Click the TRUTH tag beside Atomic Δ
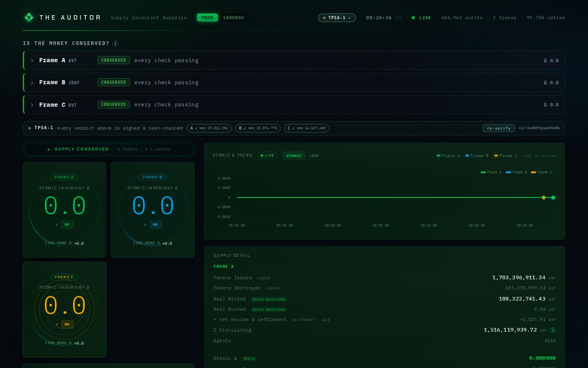Image resolution: width=588 pixels, height=368 pixels. tap(249, 359)
